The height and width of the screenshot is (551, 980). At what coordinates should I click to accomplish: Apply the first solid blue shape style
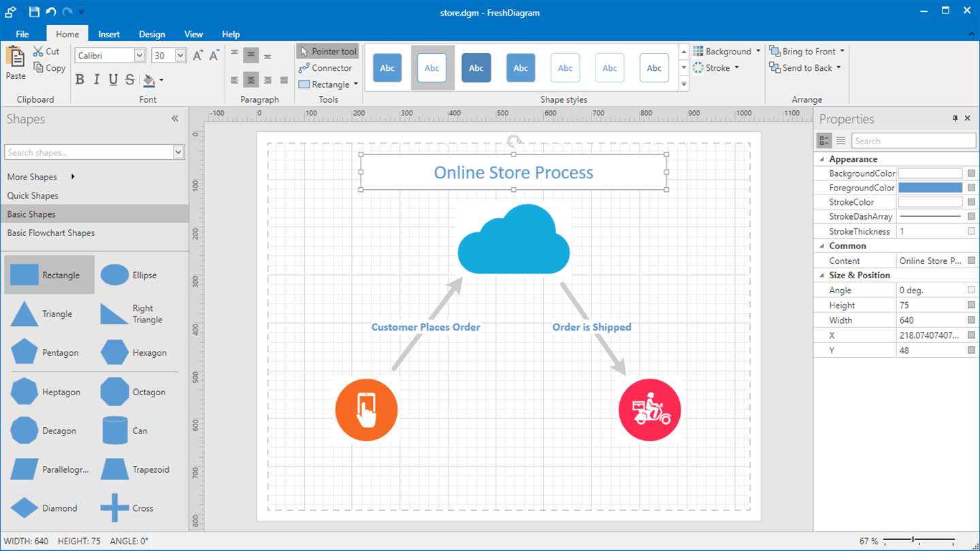pyautogui.click(x=387, y=68)
